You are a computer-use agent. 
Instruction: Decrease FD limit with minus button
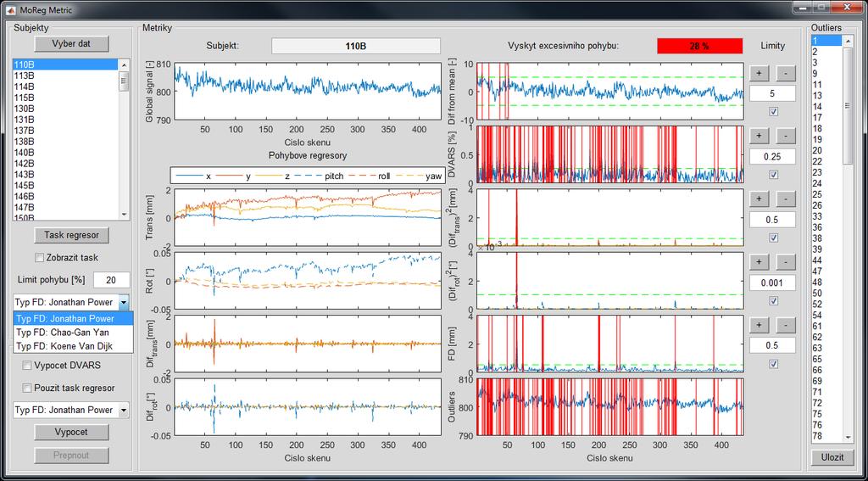coord(786,325)
